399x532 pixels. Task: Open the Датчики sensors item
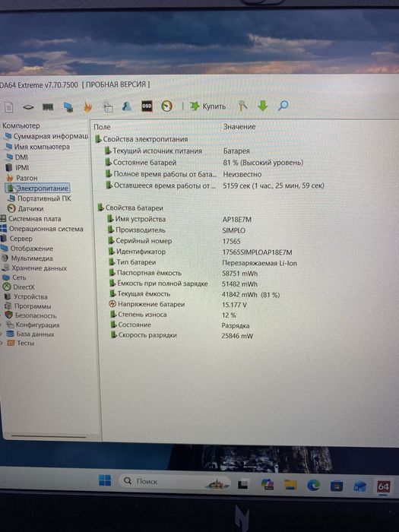(x=25, y=208)
